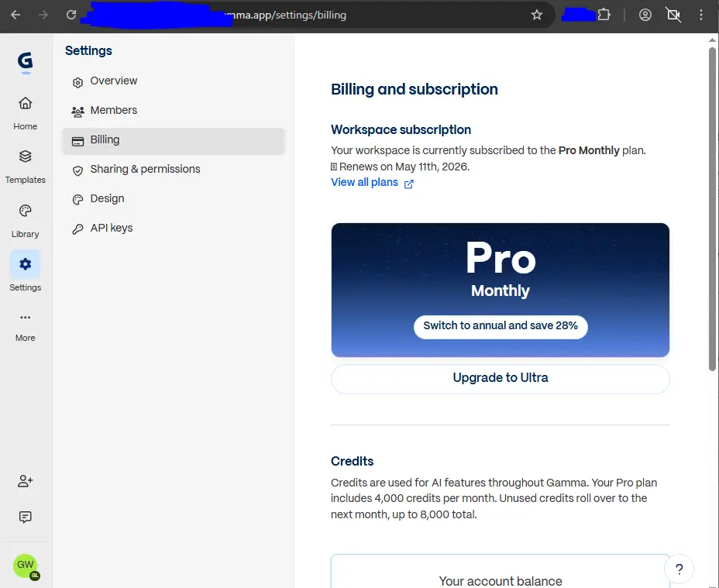719x588 pixels.
Task: Open browser extensions puzzle icon
Action: click(x=604, y=15)
